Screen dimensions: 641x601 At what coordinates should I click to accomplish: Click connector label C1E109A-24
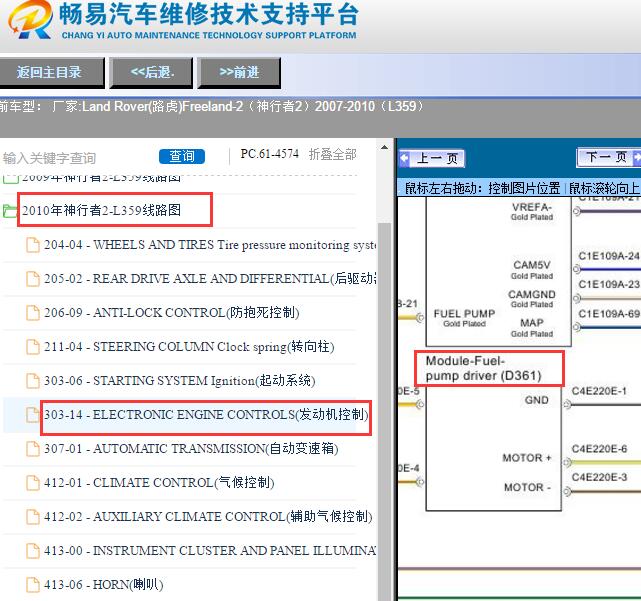[609, 256]
